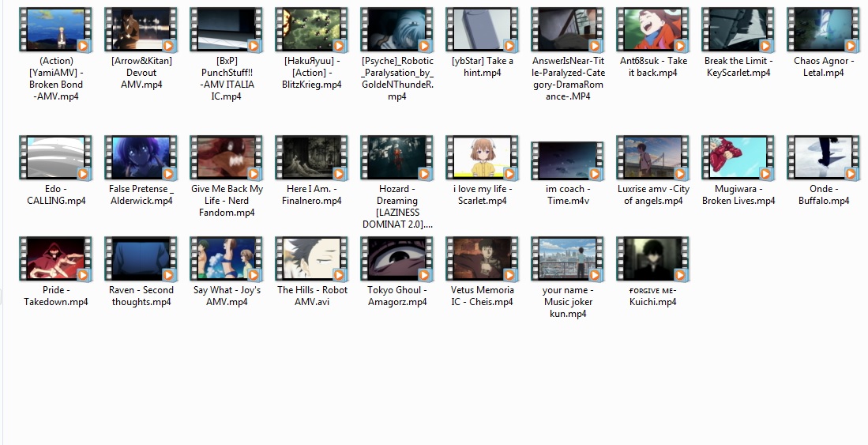Viewport: 868px width, 445px height.
Task: Click the Mugiwara - Broken Lives.mp4 thumbnail
Action: click(738, 158)
